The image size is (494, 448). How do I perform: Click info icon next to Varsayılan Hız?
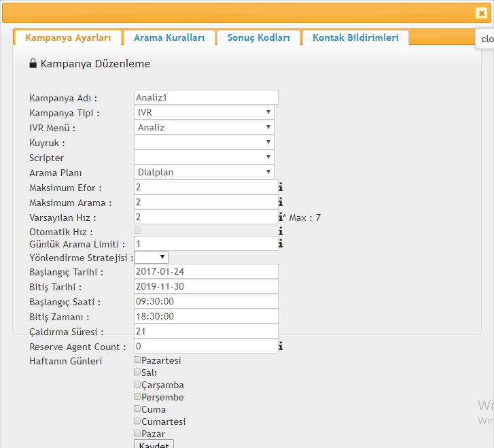(x=281, y=218)
